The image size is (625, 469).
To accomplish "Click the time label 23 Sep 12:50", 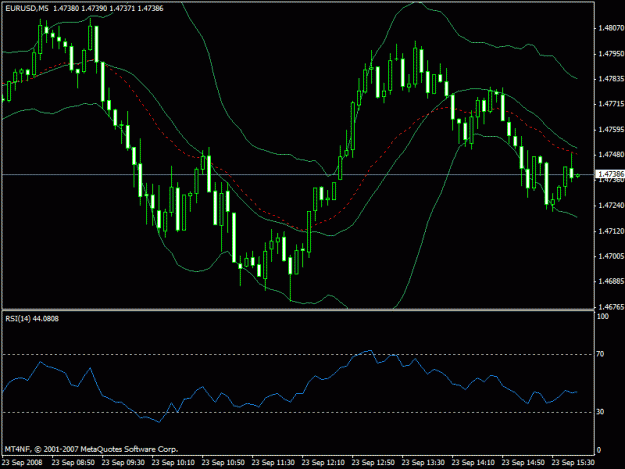I will point(373,462).
